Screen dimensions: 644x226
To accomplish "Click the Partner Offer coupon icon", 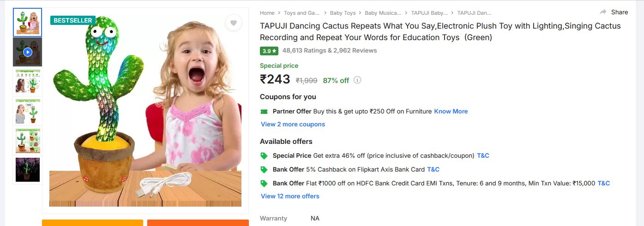I will pyautogui.click(x=264, y=111).
